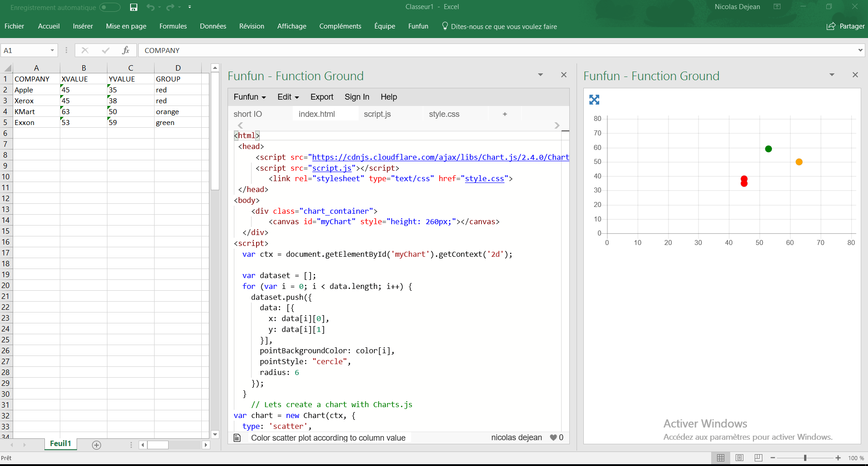Add a new file tab with plus
The image size is (868, 466).
coord(505,114)
